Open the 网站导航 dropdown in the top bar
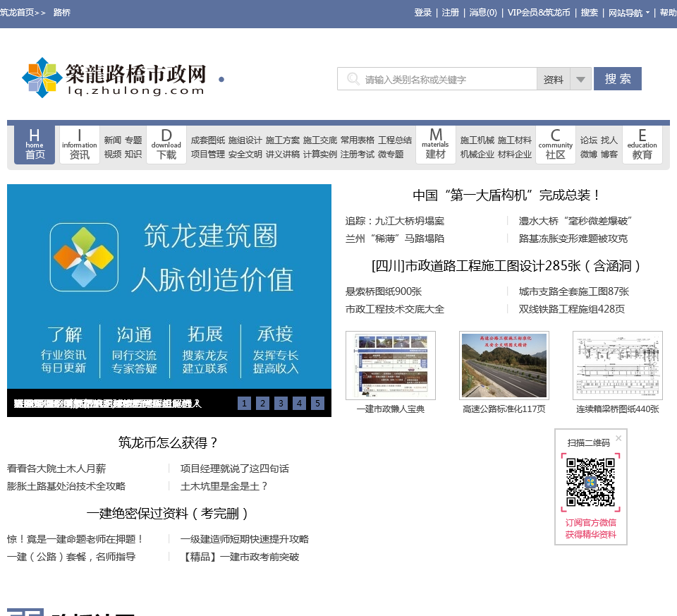 coord(628,13)
